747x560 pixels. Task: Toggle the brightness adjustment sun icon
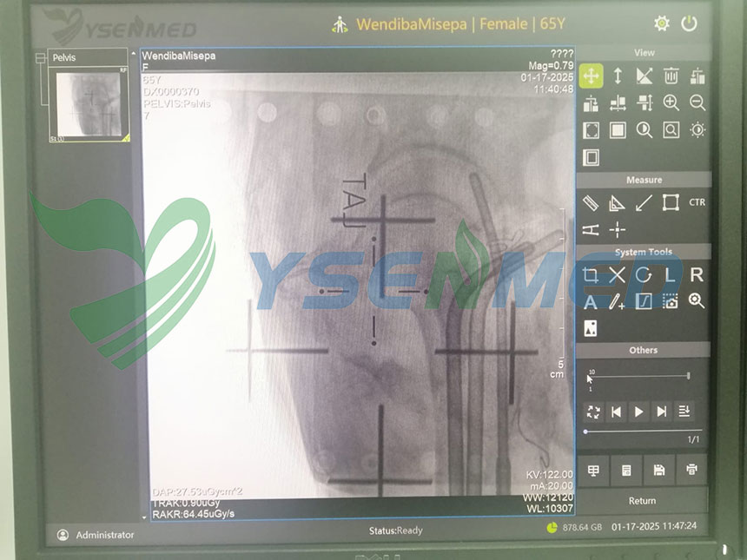tap(697, 130)
